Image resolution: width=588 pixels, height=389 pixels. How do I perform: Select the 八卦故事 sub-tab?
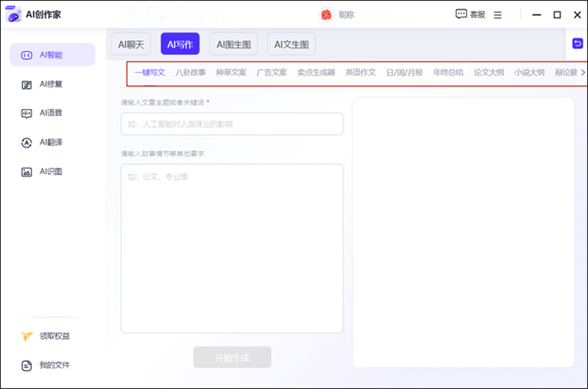click(x=190, y=73)
